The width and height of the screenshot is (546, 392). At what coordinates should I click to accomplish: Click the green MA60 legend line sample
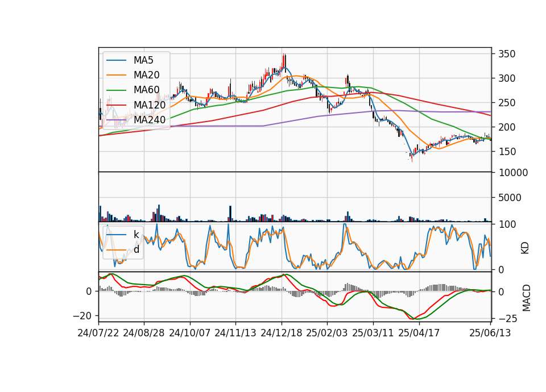point(116,90)
